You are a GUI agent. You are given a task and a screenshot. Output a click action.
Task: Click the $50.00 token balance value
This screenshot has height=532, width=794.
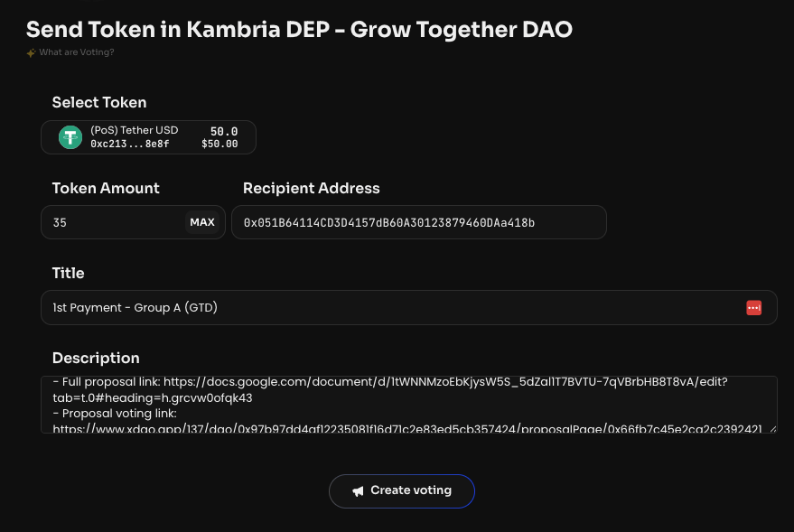pyautogui.click(x=220, y=144)
